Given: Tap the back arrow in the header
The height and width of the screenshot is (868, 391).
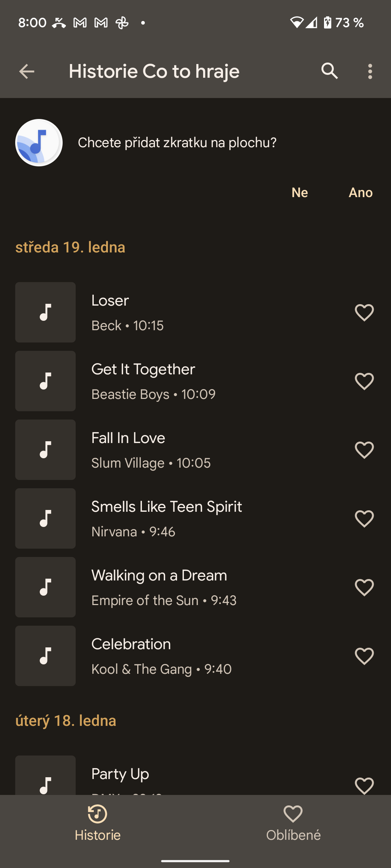Looking at the screenshot, I should [x=26, y=71].
